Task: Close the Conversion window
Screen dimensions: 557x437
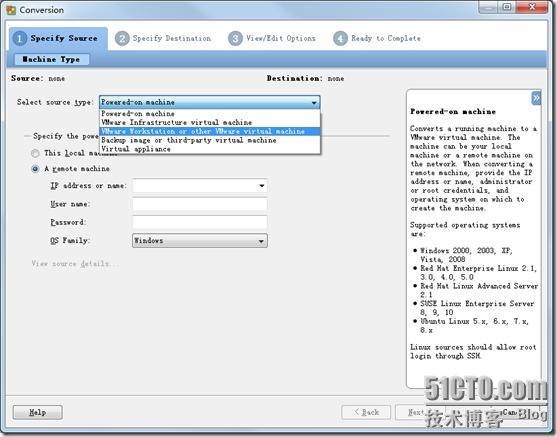Action: coord(532,7)
